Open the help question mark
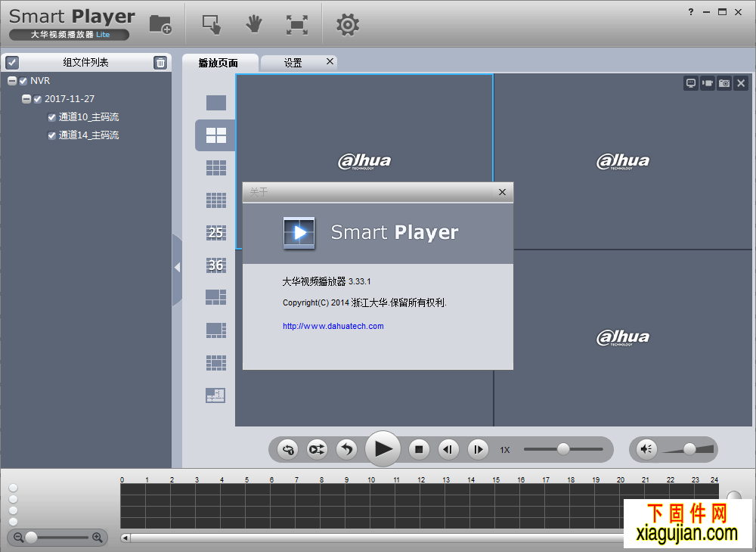 point(691,12)
